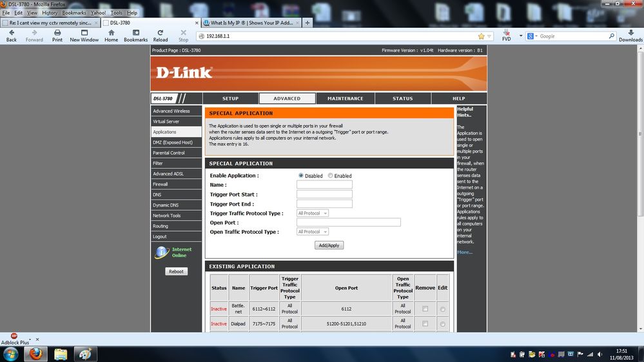Open the More... hints link

(465, 252)
